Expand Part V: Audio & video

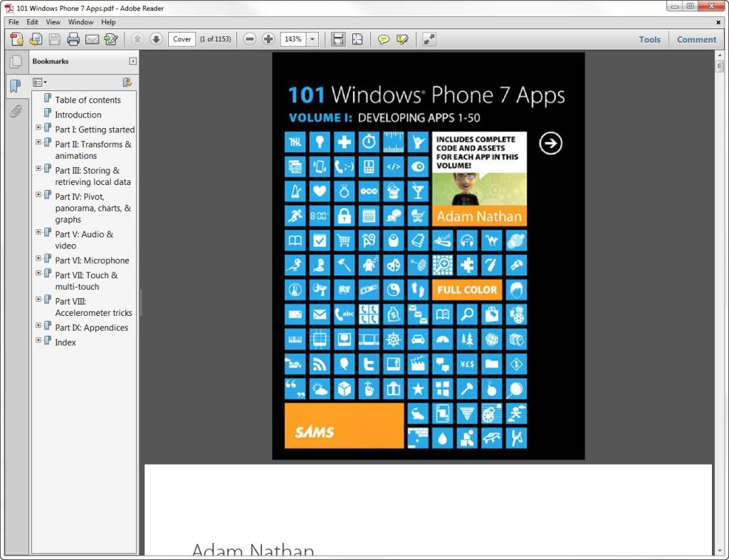point(38,231)
